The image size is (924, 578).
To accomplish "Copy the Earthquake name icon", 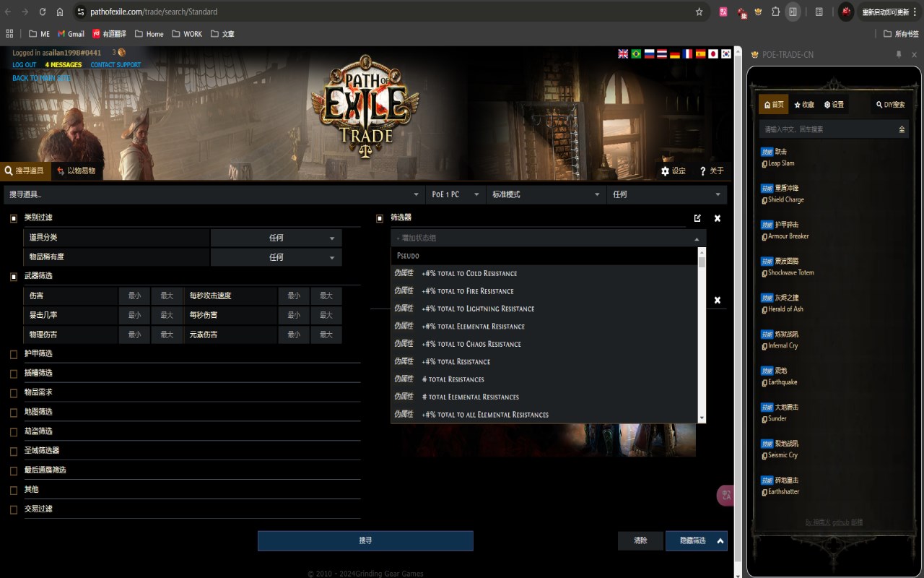I will (764, 383).
